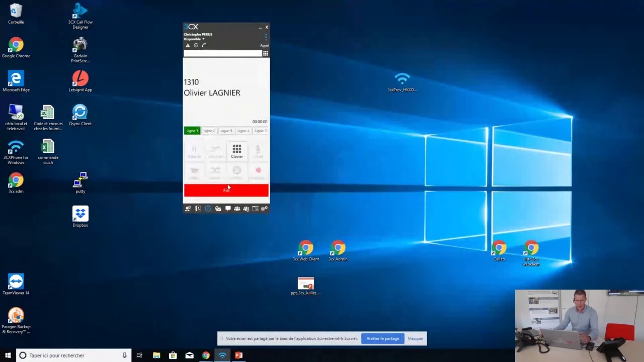
Task: Open PowerPoint from the taskbar
Action: click(x=238, y=355)
